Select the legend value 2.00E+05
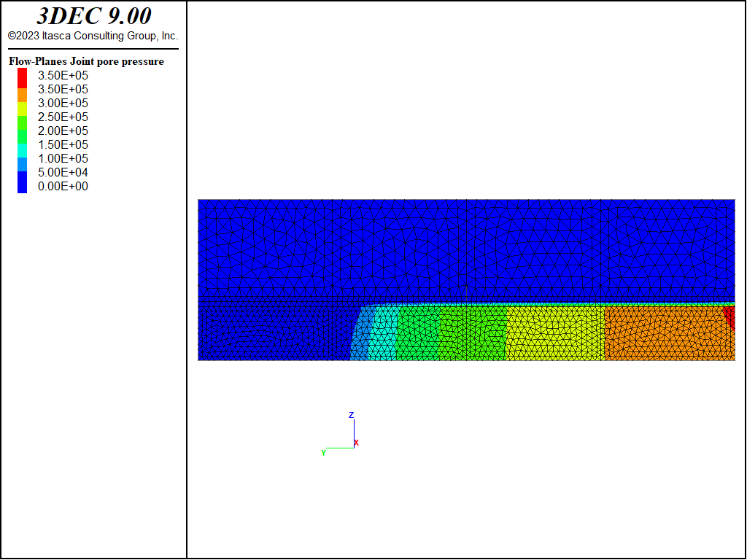 63,131
